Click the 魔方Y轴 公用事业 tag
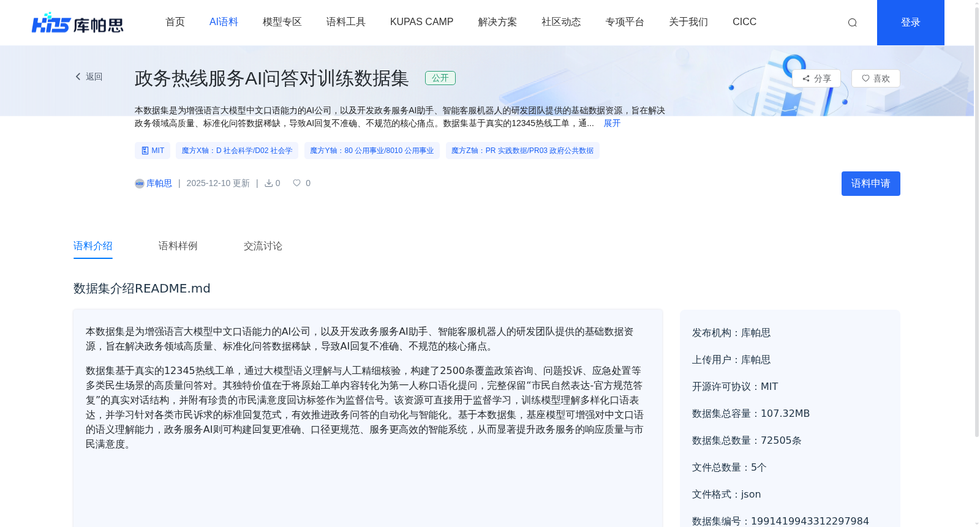Screen dimensions: 980x527 click(372, 151)
